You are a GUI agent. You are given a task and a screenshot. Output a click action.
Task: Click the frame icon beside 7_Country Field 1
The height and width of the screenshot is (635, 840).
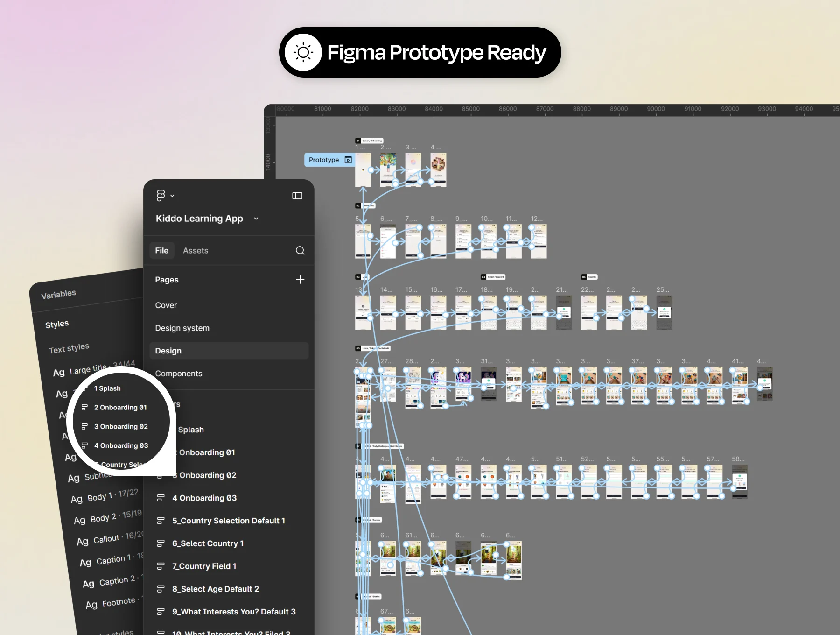pos(161,566)
